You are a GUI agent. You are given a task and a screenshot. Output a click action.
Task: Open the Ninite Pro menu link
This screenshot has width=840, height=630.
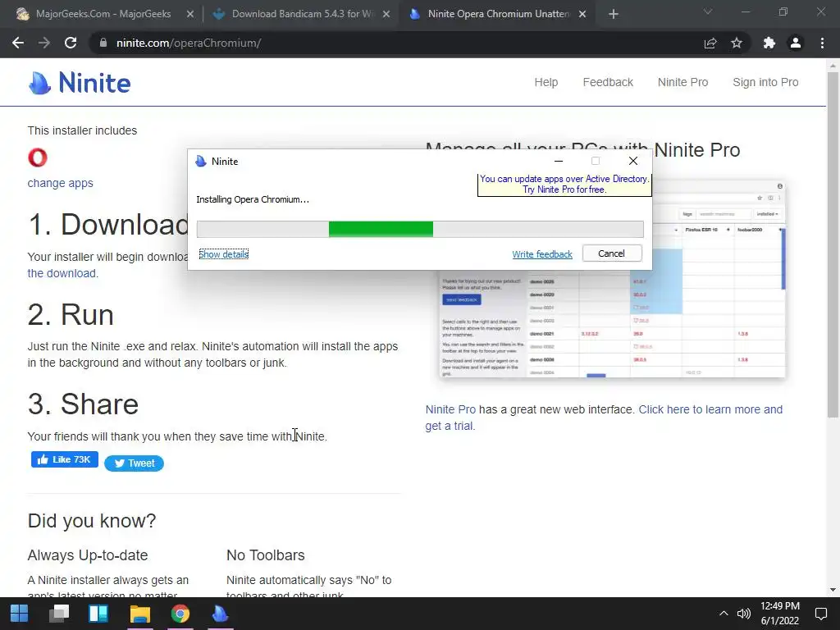pos(683,83)
